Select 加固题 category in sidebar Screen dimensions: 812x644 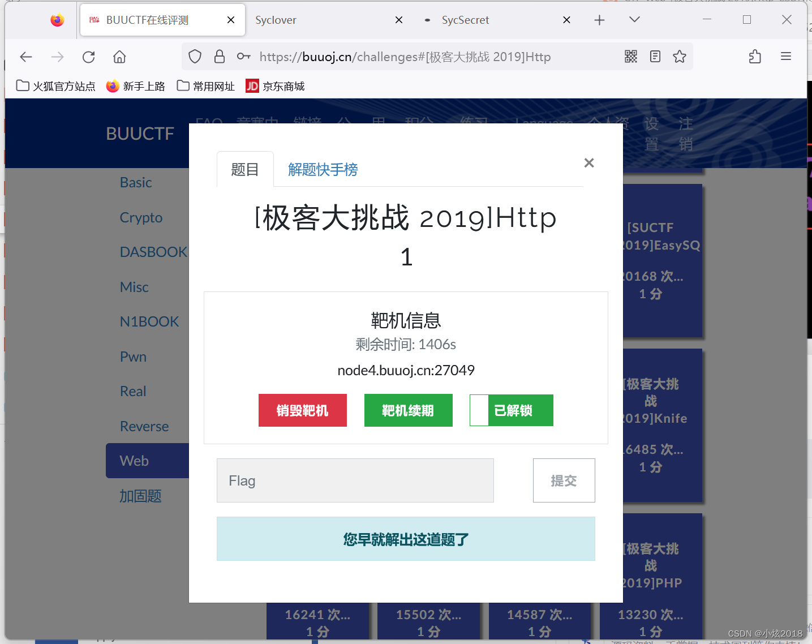(x=140, y=496)
